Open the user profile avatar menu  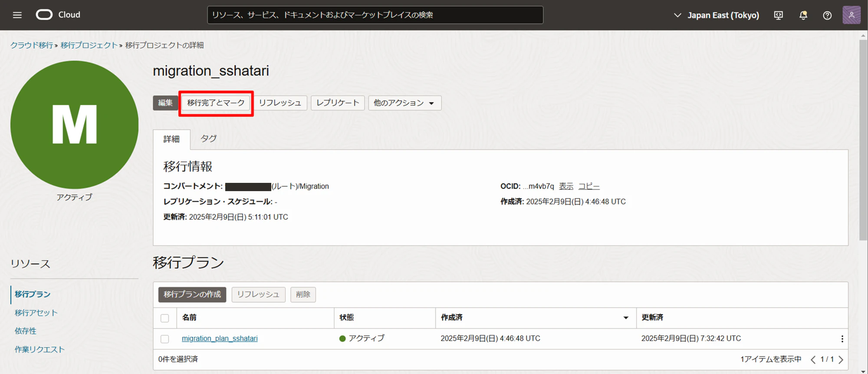click(x=852, y=15)
